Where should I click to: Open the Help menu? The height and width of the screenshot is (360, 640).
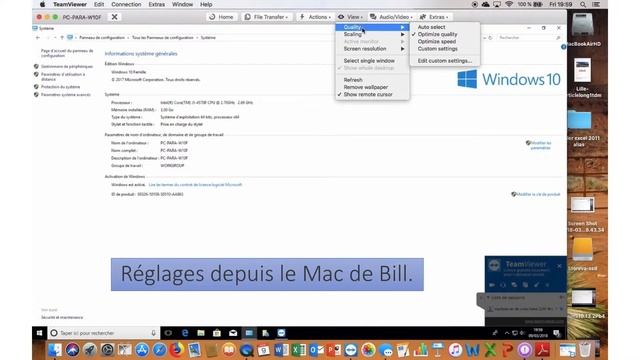(206, 4)
